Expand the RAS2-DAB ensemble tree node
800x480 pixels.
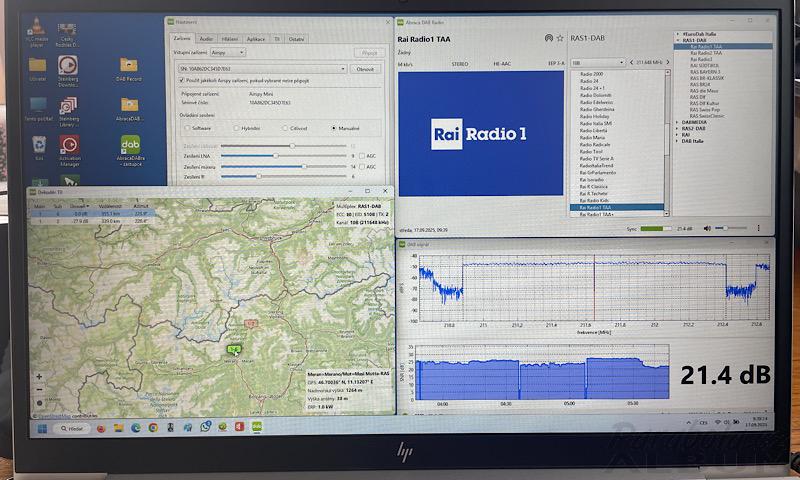tap(678, 129)
